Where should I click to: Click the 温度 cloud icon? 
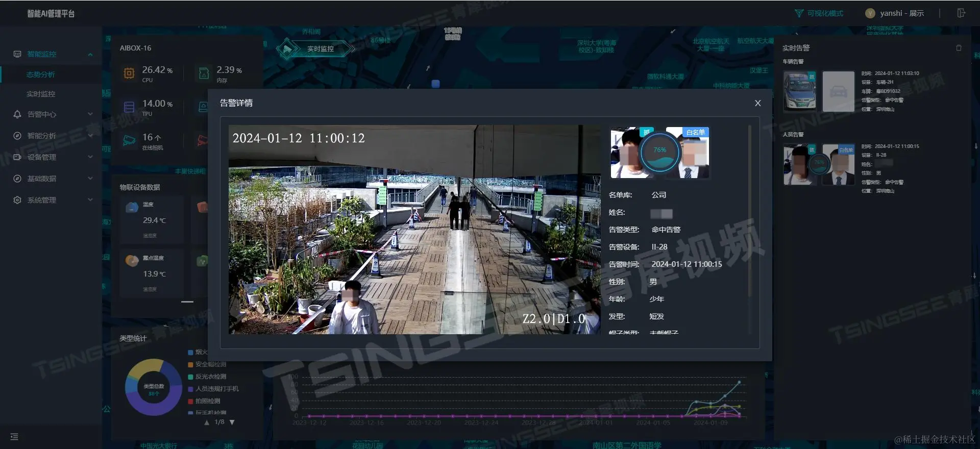[x=132, y=207]
